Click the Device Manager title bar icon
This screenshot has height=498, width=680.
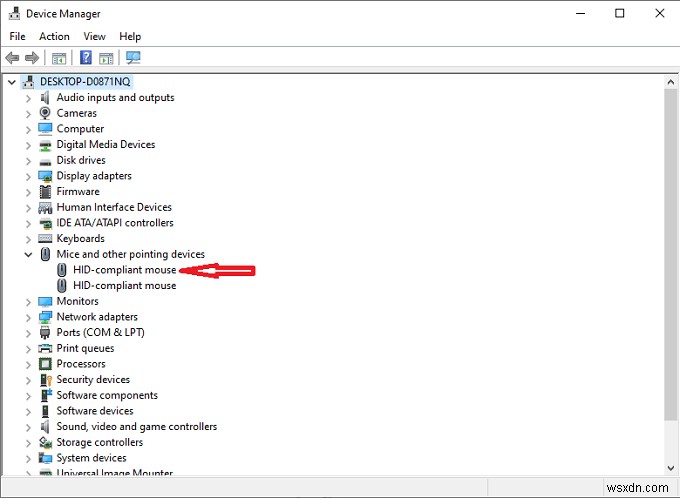point(14,13)
